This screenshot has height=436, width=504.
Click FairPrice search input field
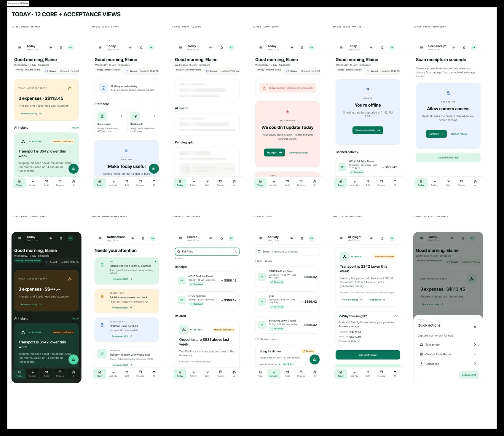tap(207, 252)
